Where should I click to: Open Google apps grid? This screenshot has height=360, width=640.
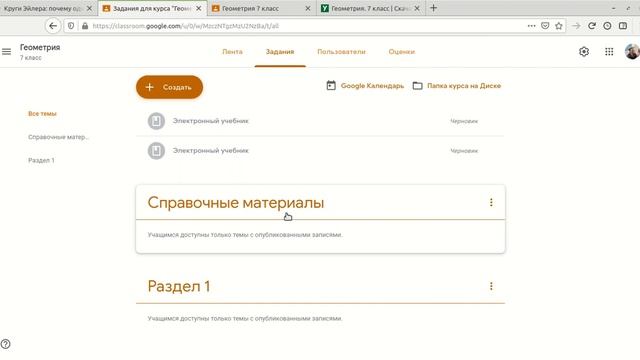609,52
